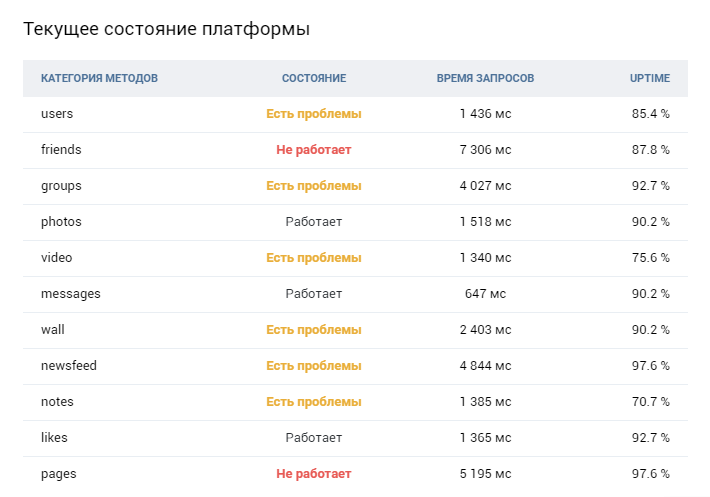Open the photos method category
The width and height of the screenshot is (710, 497).
[x=61, y=222]
